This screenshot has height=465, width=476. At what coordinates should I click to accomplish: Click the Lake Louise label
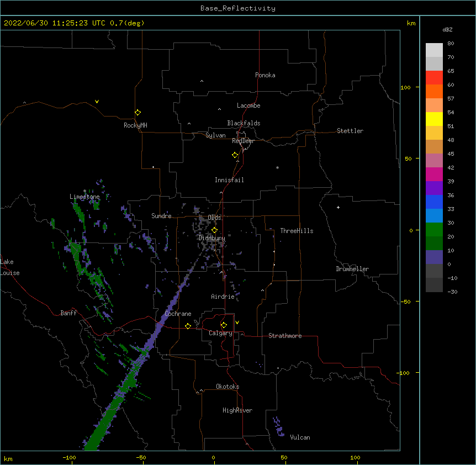click(9, 267)
